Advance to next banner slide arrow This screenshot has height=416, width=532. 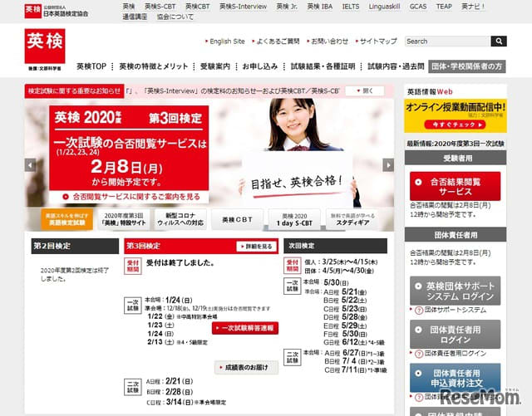(388, 165)
